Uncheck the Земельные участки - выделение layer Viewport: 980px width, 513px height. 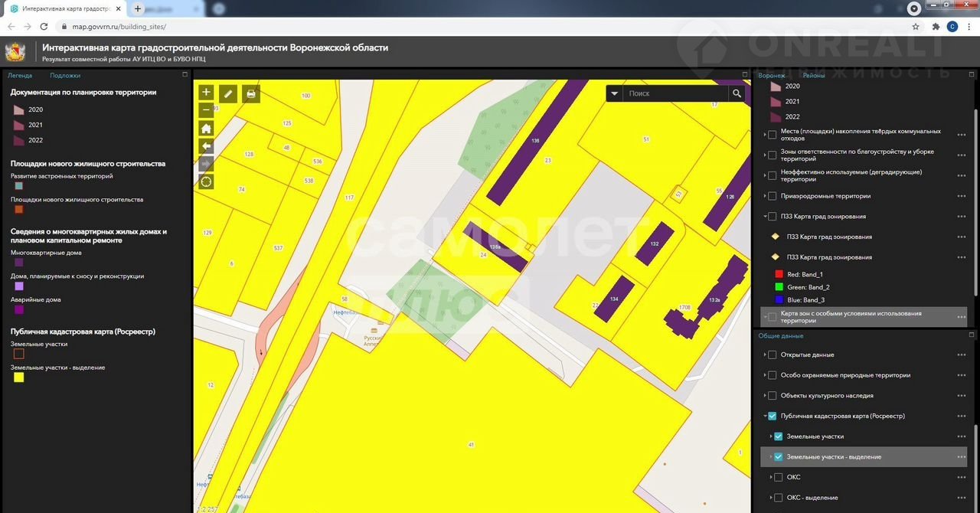pos(779,457)
